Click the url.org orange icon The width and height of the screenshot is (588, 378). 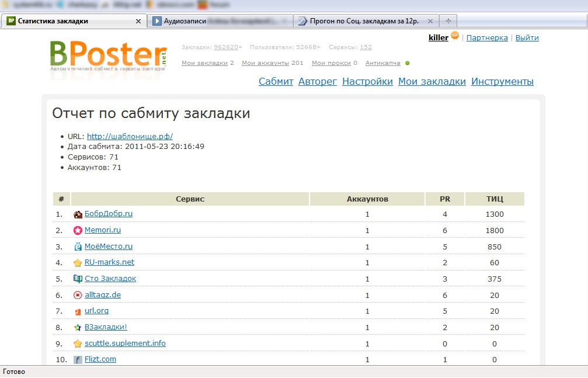(x=78, y=311)
